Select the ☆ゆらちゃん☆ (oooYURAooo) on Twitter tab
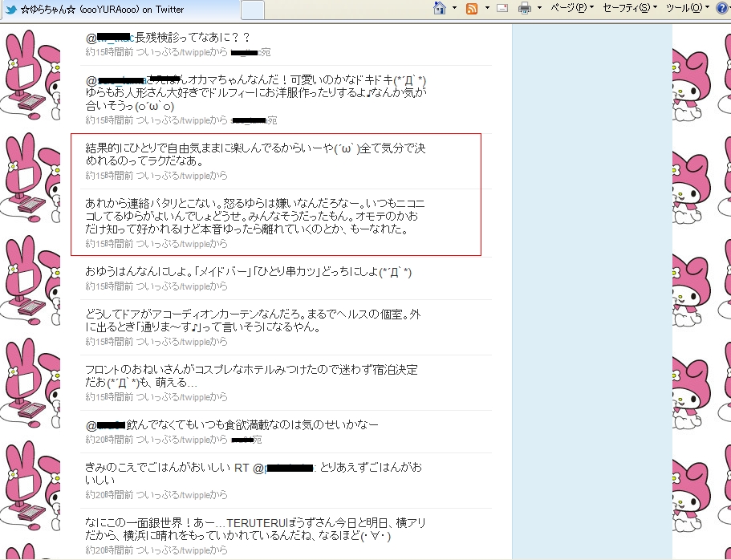731x560 pixels. (120, 10)
